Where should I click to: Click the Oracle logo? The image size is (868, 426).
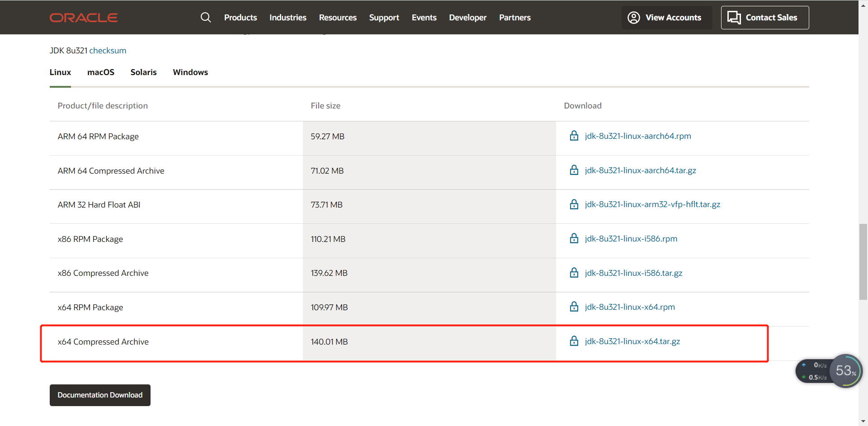[83, 17]
